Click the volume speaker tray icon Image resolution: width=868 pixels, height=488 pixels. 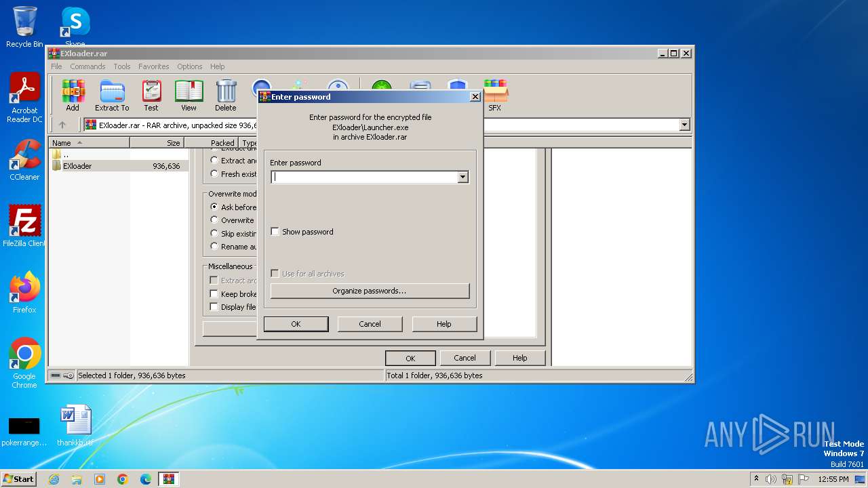771,479
